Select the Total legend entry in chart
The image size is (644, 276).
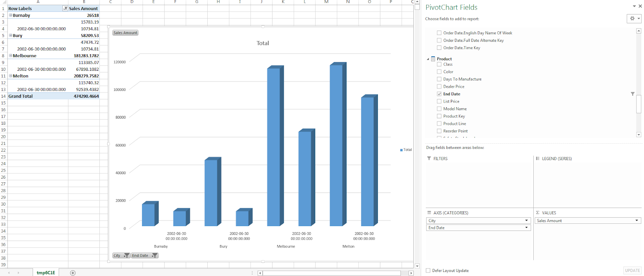[406, 150]
